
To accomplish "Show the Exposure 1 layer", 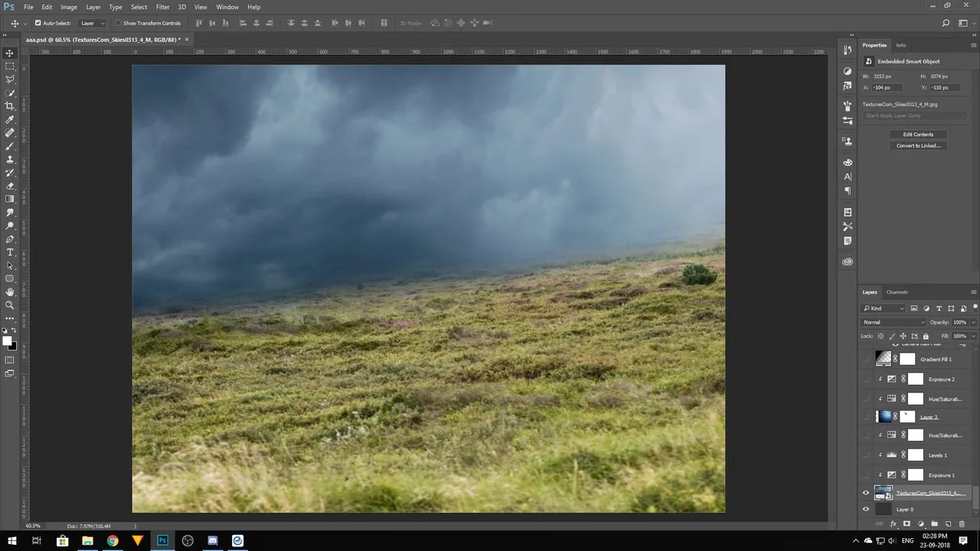I will (866, 474).
